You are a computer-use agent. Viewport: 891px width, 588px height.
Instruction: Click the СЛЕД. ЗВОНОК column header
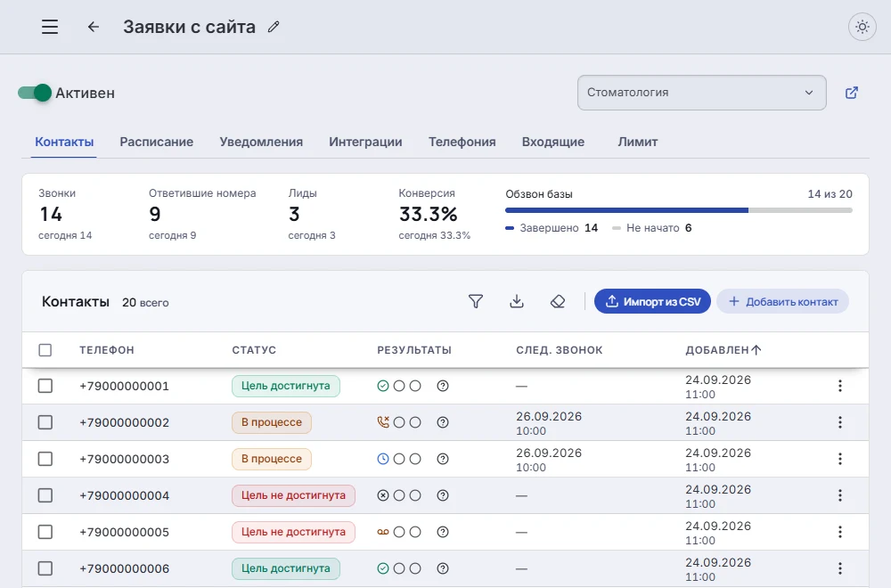pos(560,350)
